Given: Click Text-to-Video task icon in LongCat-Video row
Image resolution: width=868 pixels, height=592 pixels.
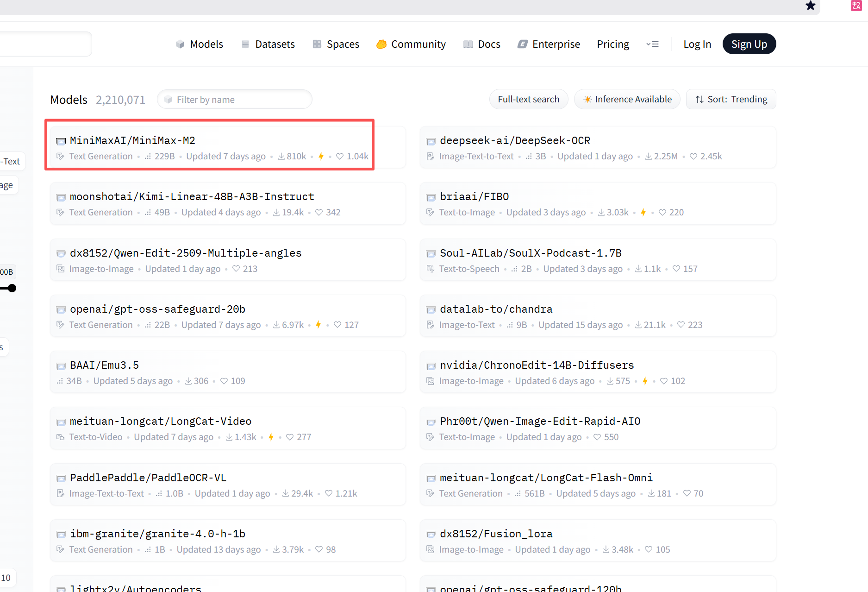Looking at the screenshot, I should click(x=60, y=437).
